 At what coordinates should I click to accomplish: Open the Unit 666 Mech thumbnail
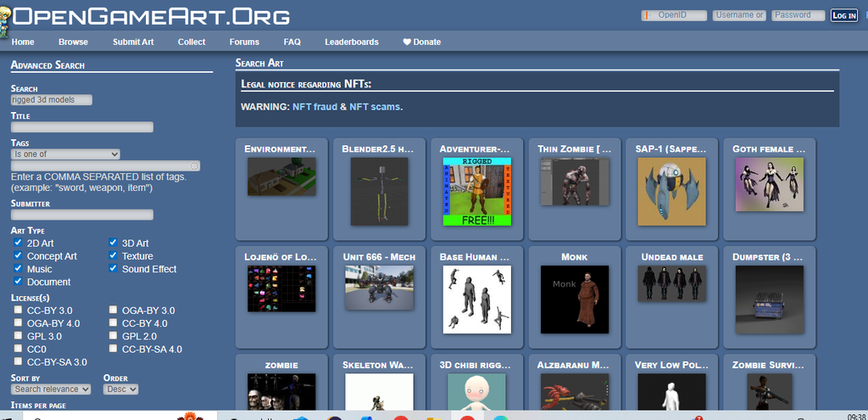click(379, 287)
